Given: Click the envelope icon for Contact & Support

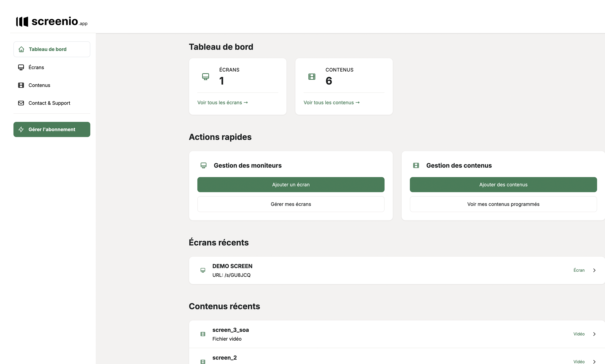Looking at the screenshot, I should pos(21,103).
